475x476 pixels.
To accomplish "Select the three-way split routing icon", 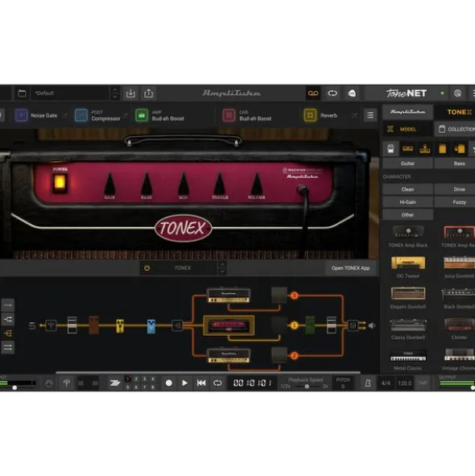I will [7, 333].
